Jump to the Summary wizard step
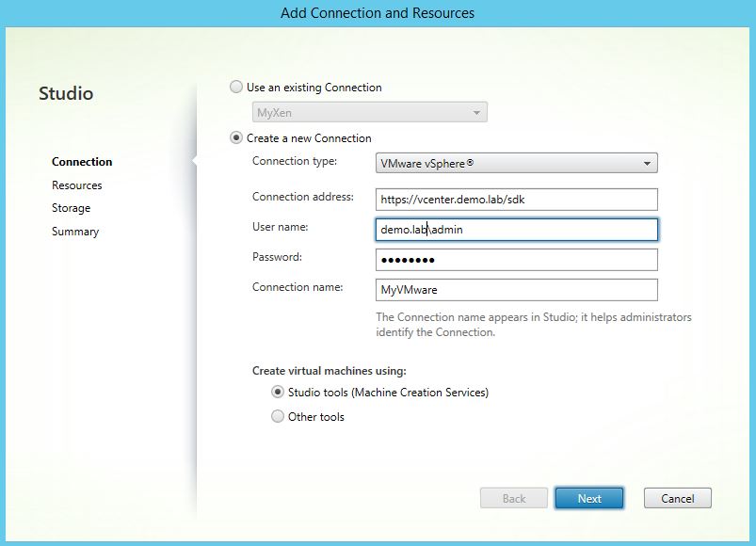Viewport: 756px width, 546px height. pos(75,232)
